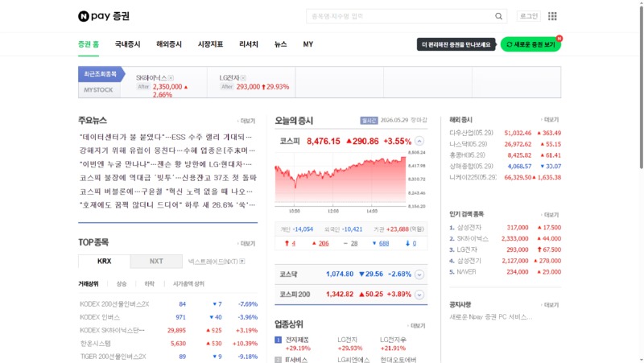Open notice '새로운 Npay 증권 PC 서비스'
The width and height of the screenshot is (644, 363).
(491, 317)
